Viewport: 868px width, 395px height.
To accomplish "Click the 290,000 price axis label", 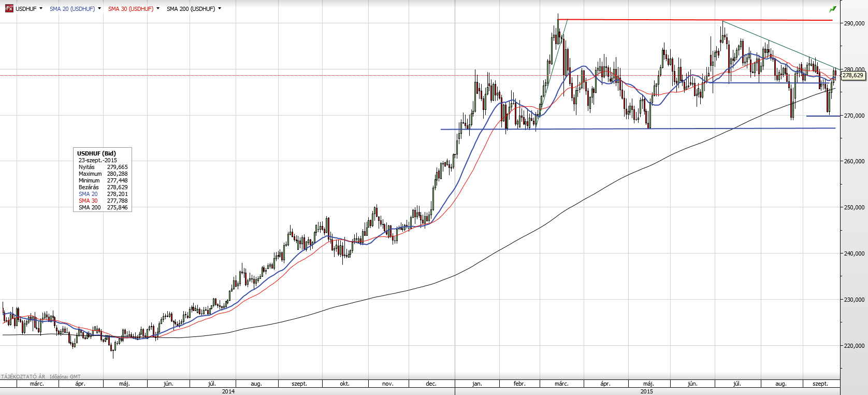I will click(x=854, y=23).
